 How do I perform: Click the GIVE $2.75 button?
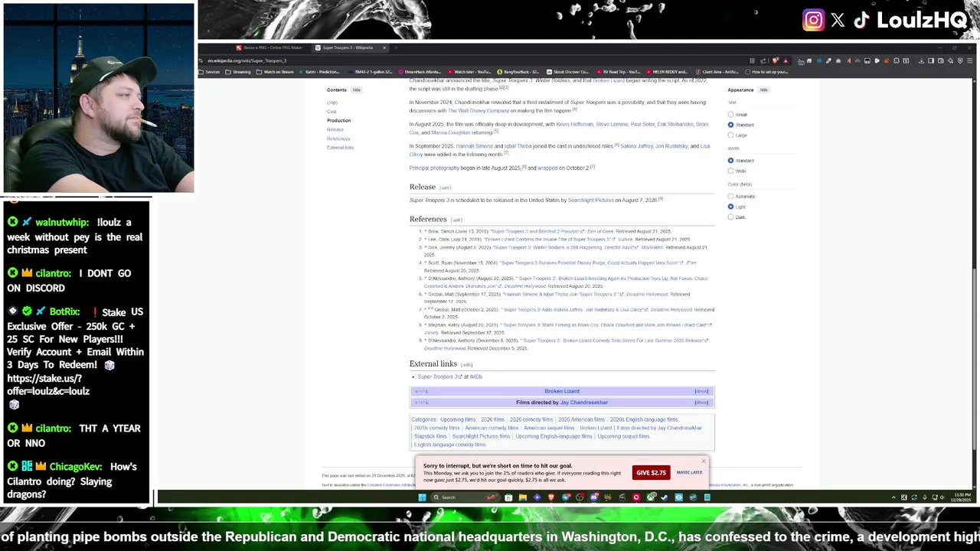point(652,472)
